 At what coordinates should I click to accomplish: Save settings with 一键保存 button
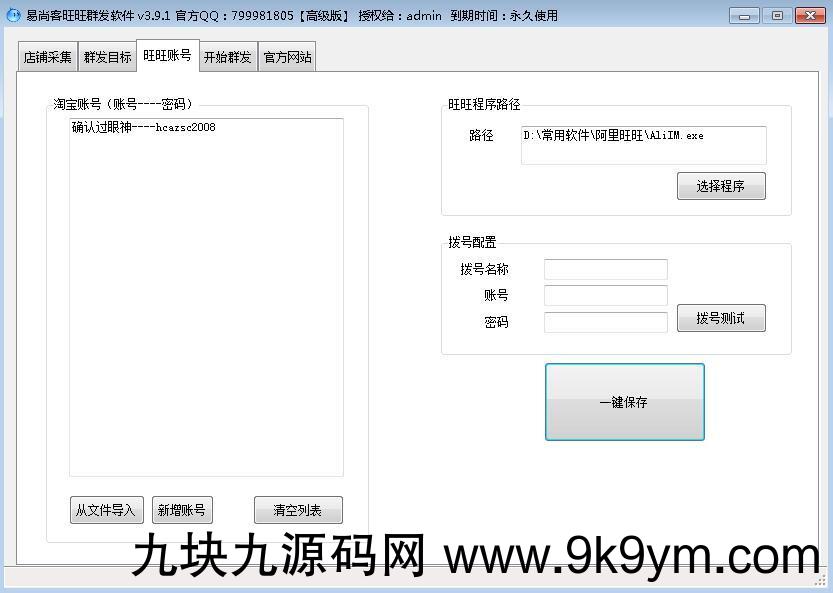[x=624, y=402]
